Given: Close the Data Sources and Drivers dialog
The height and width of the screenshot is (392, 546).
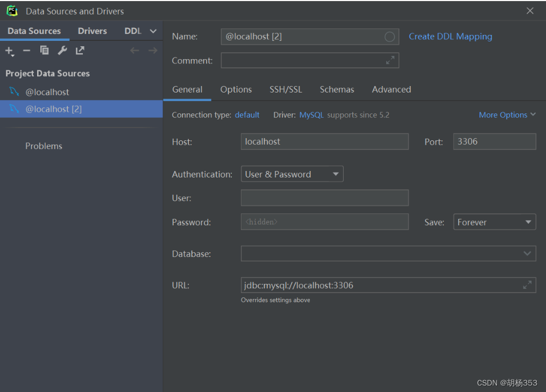Looking at the screenshot, I should coord(530,11).
